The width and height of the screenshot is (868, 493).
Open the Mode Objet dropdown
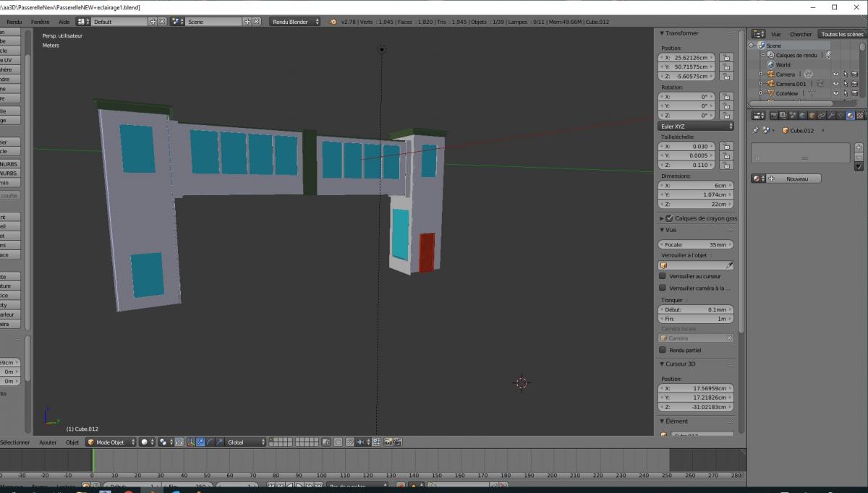coord(111,442)
